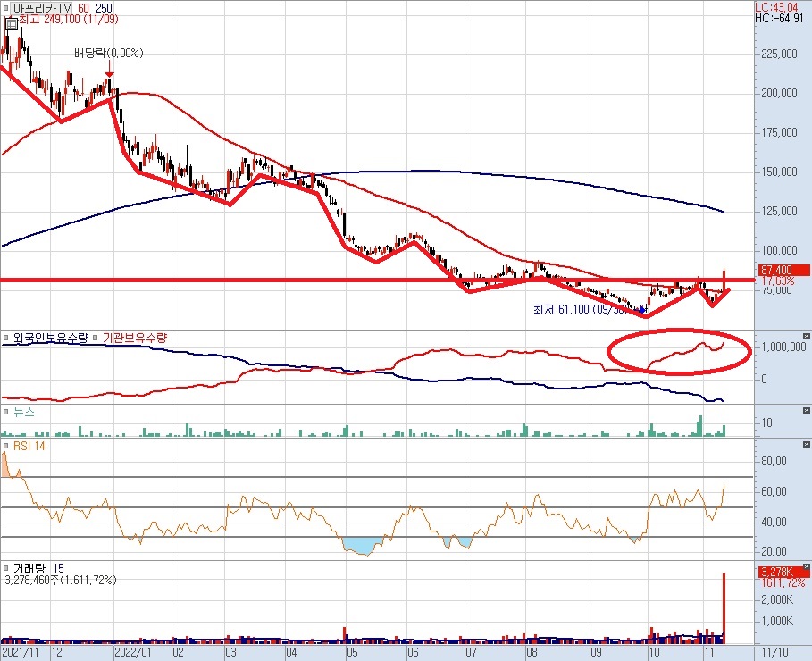Click the red dividend arrow marker under 배당락

click(x=109, y=70)
